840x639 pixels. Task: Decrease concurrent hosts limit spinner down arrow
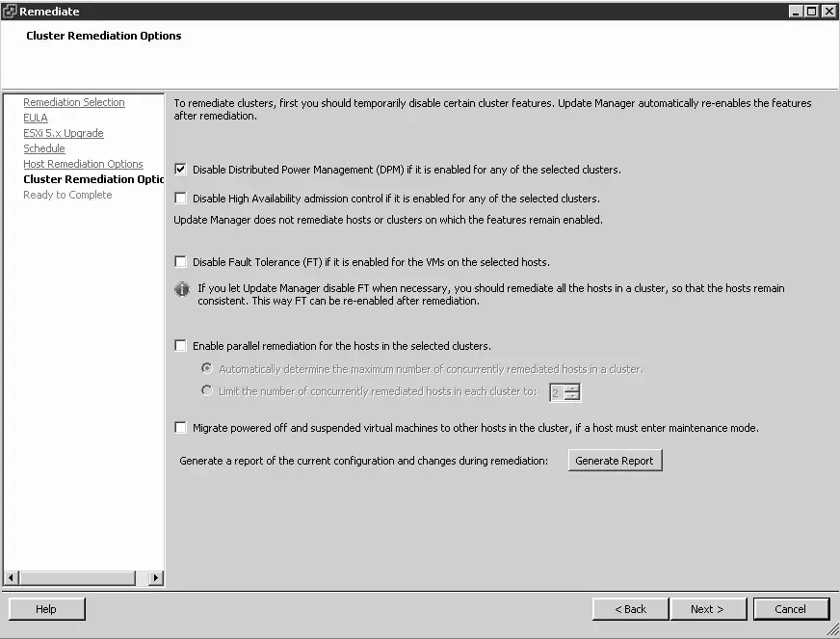pos(572,395)
